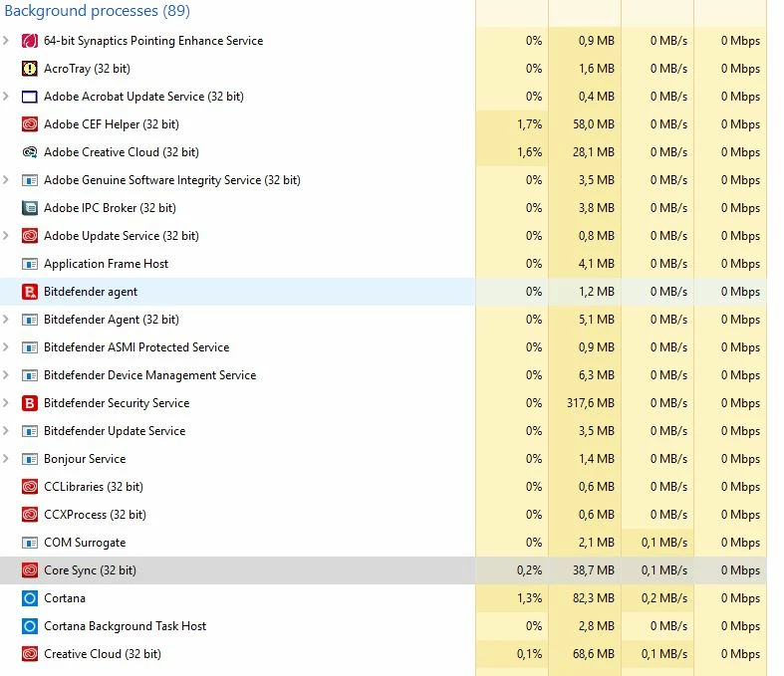
Task: Click the 6,3 MB memory value
Action: (597, 375)
